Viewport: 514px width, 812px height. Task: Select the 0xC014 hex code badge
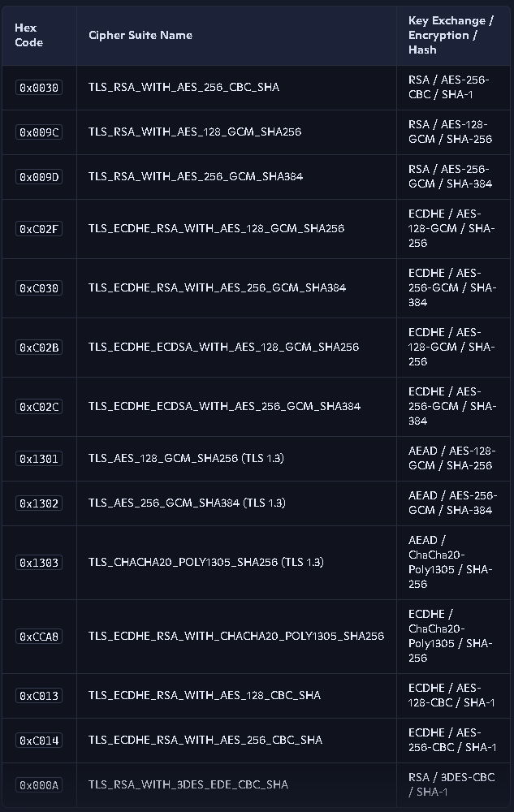click(x=39, y=740)
